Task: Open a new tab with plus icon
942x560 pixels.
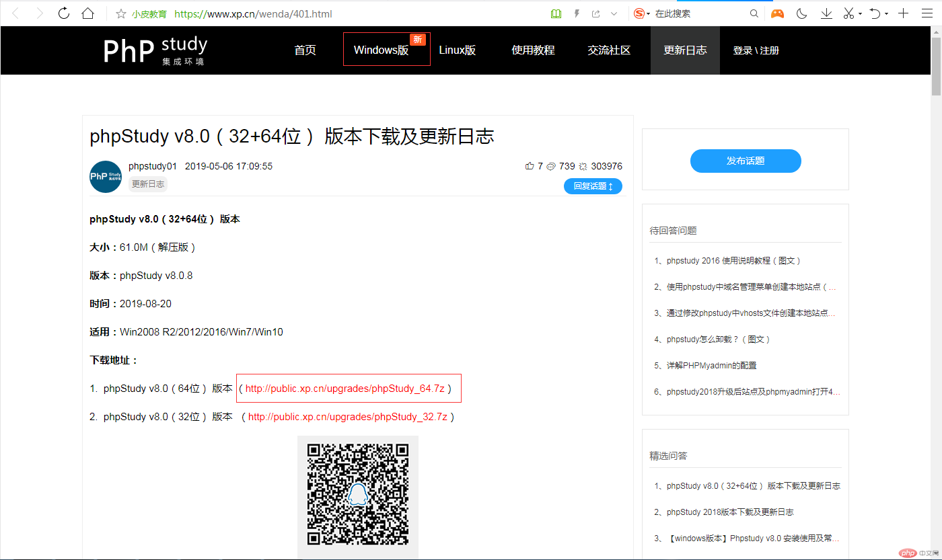Action: pos(904,13)
